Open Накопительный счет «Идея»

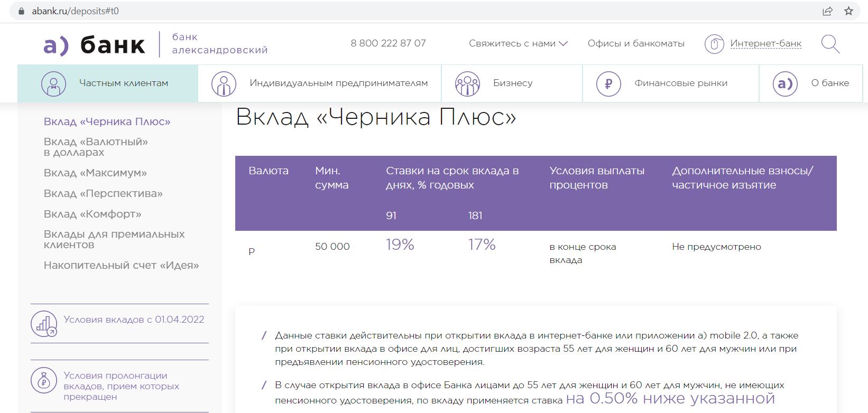122,265
